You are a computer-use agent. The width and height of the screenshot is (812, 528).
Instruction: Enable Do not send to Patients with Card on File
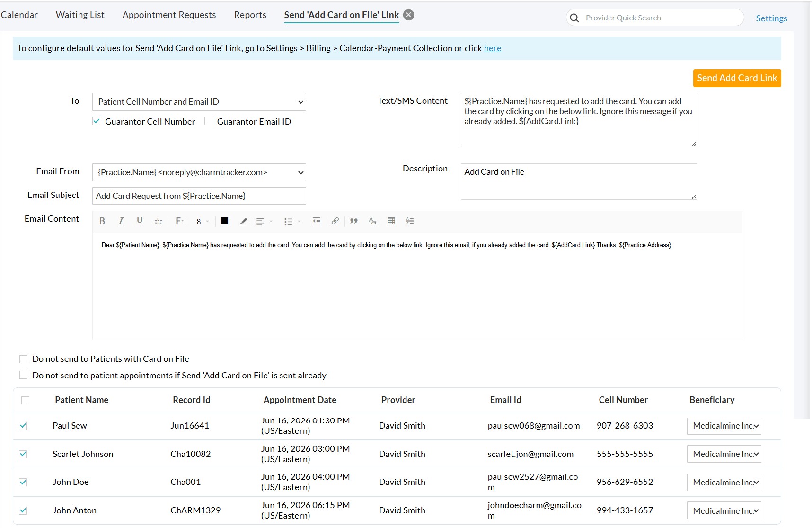click(x=23, y=359)
